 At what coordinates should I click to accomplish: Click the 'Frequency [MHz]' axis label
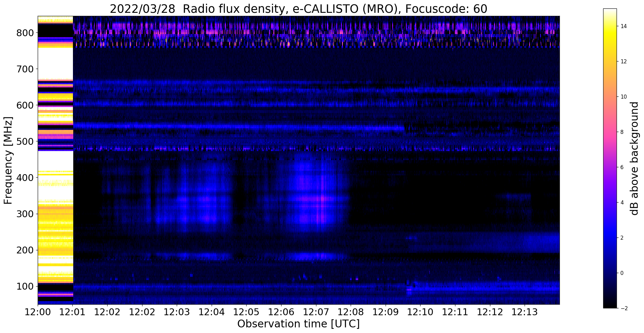[x=8, y=160]
